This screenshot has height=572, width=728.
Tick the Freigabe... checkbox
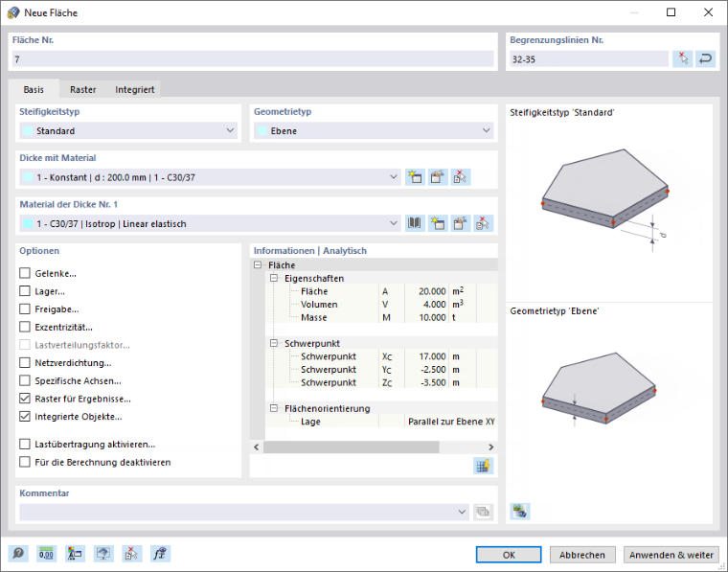click(x=25, y=309)
